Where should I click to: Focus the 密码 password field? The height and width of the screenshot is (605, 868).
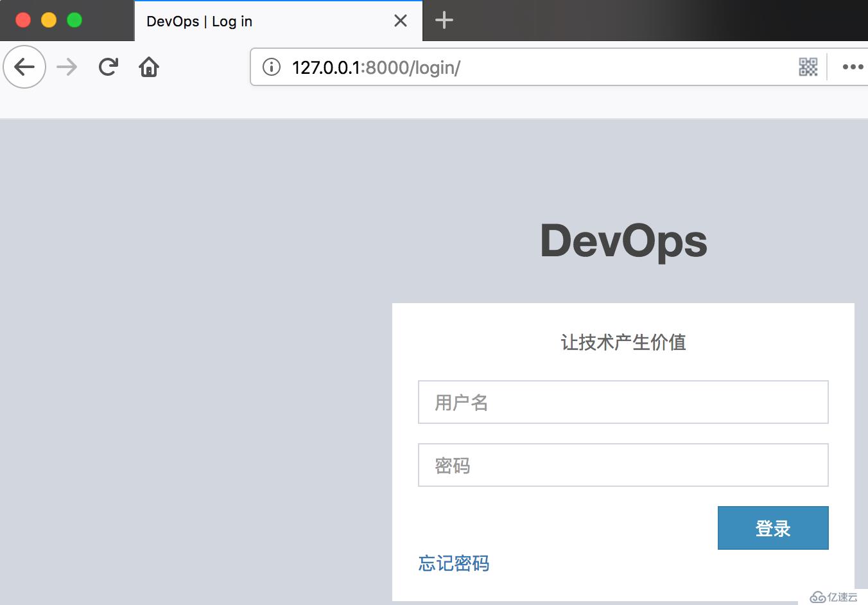[623, 465]
